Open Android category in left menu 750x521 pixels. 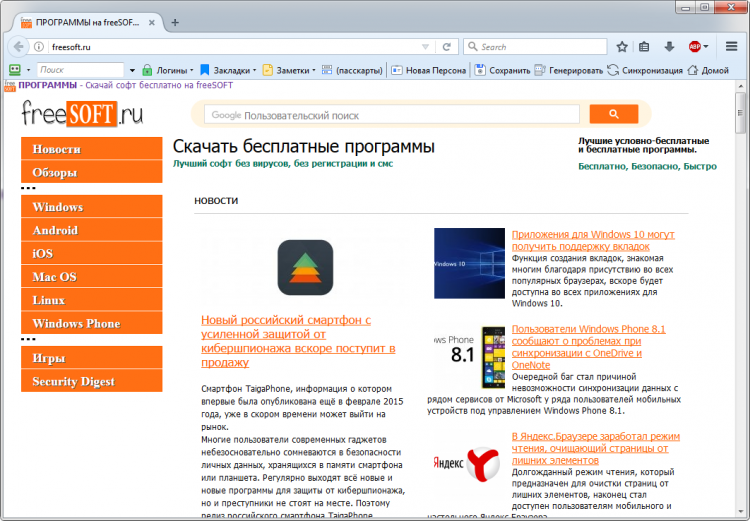(92, 230)
